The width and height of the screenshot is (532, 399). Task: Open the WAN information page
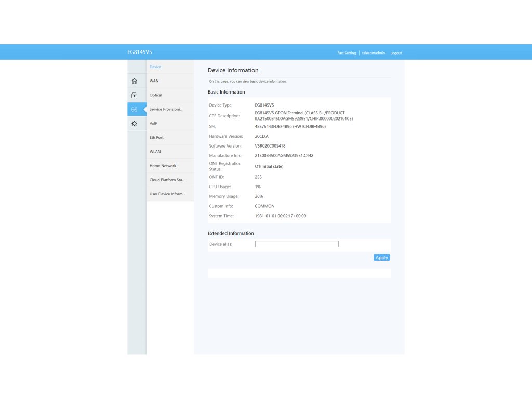(x=154, y=81)
